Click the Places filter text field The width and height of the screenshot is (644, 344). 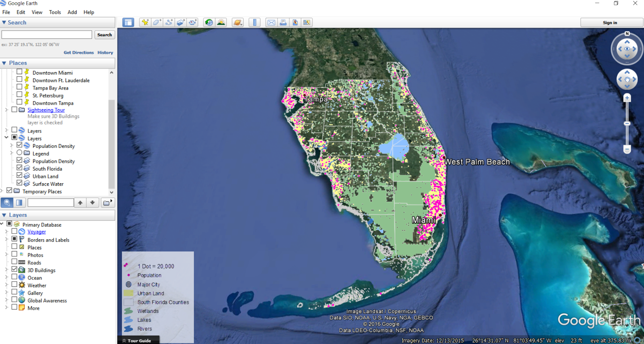(x=51, y=203)
